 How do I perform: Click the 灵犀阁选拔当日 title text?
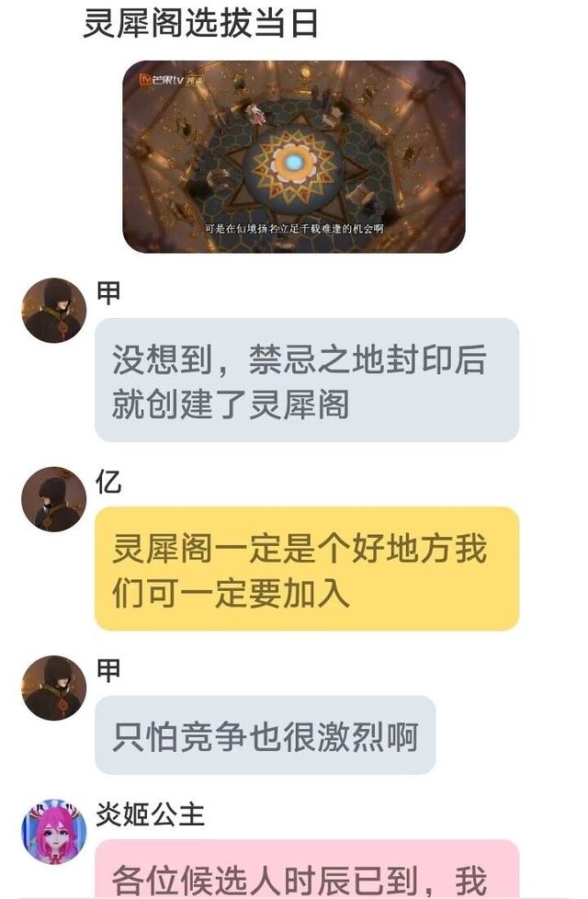pyautogui.click(x=200, y=24)
